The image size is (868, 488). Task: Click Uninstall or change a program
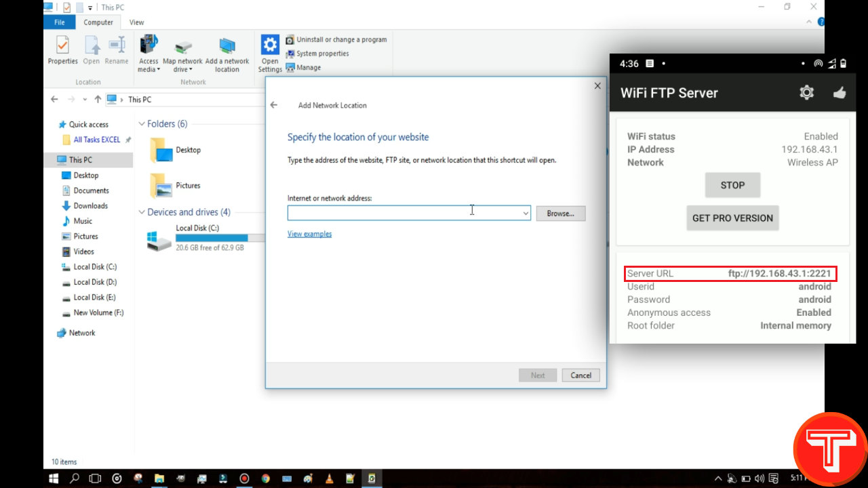click(336, 39)
